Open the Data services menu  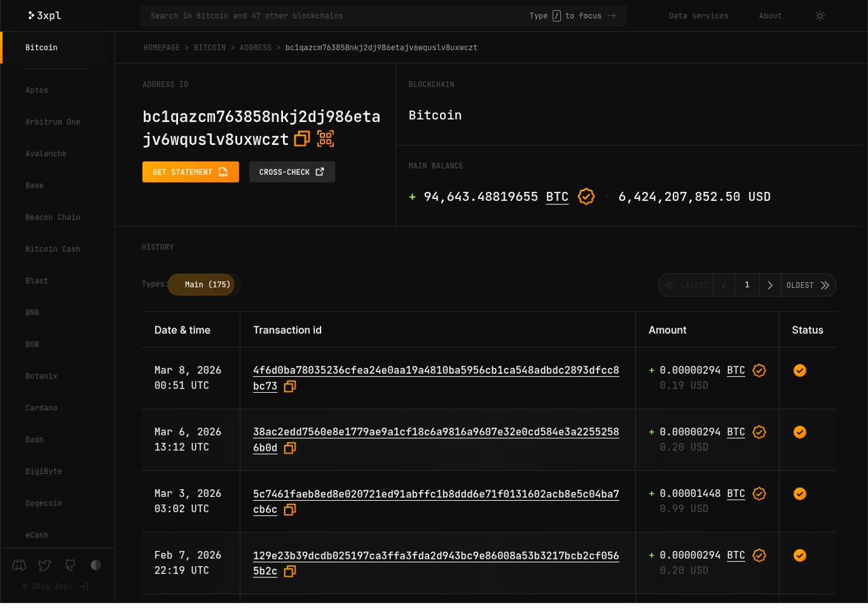(x=698, y=15)
